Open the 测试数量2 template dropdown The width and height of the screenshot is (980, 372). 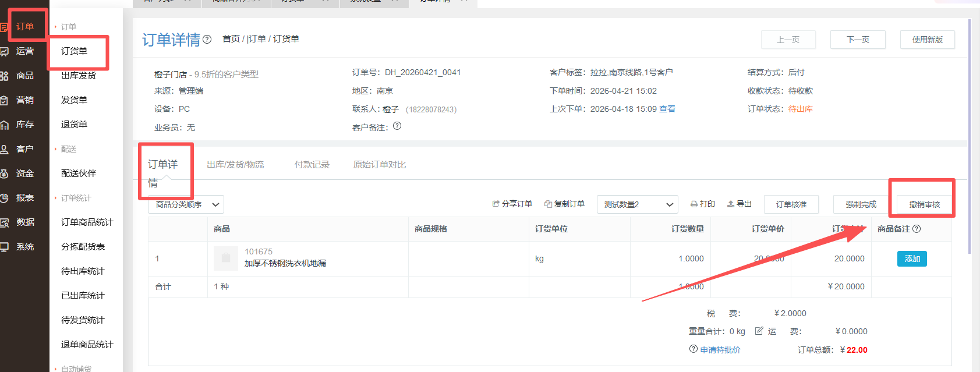(x=638, y=204)
